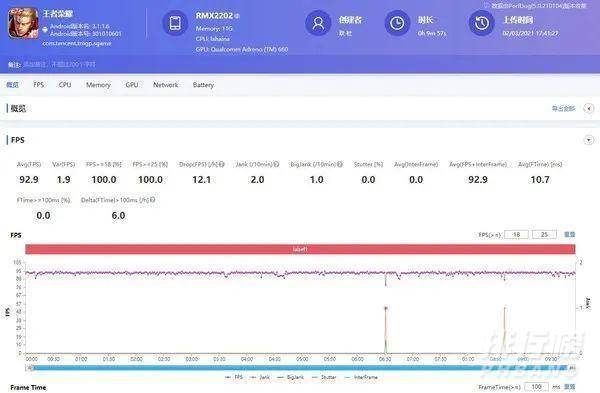The image size is (600, 393).
Task: Click the 王者荣耀 game app icon
Action: (23, 23)
